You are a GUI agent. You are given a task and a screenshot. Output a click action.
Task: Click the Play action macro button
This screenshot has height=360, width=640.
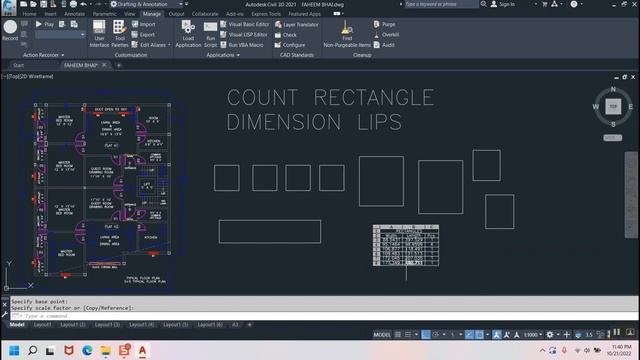tap(45, 24)
